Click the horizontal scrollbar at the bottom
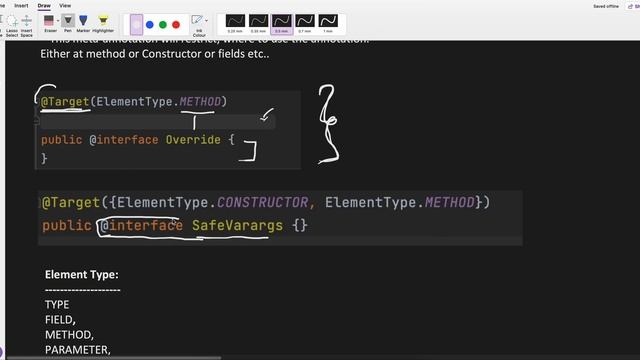 (114, 358)
